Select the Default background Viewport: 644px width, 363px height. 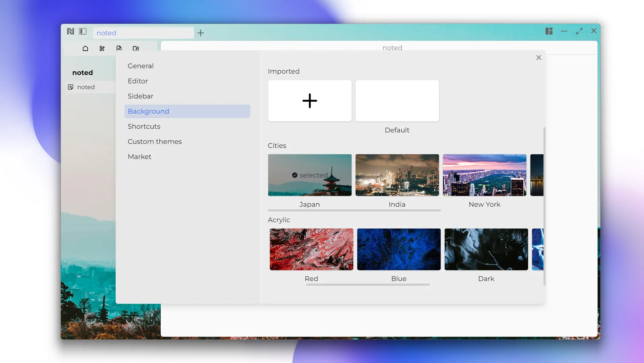397,101
